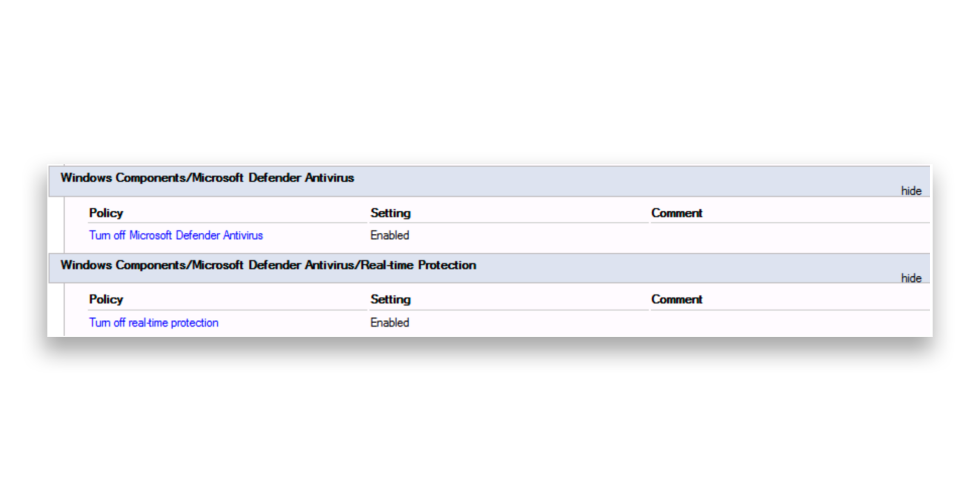Open the Turn off real-time protection policy

(x=154, y=323)
